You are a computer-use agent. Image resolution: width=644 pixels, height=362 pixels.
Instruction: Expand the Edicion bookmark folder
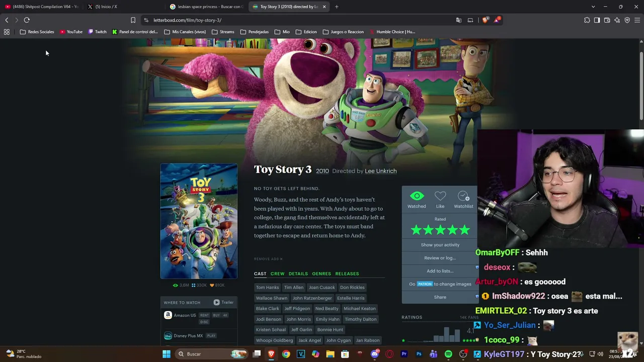[x=306, y=32]
